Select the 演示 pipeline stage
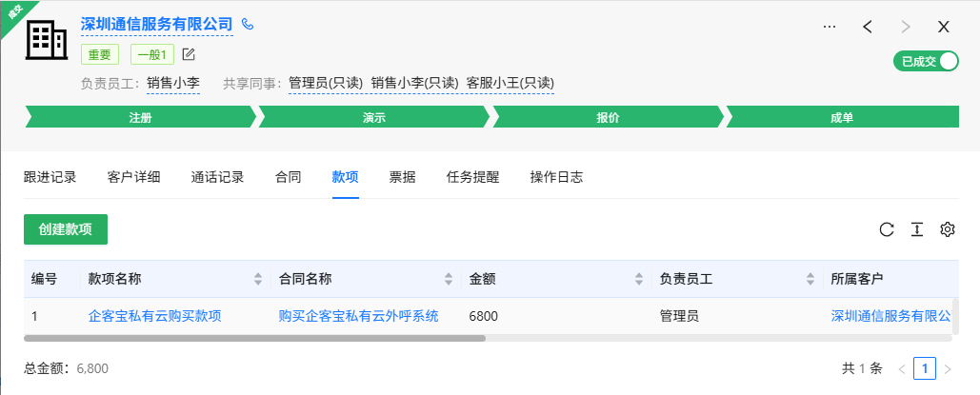The image size is (980, 395). click(373, 117)
